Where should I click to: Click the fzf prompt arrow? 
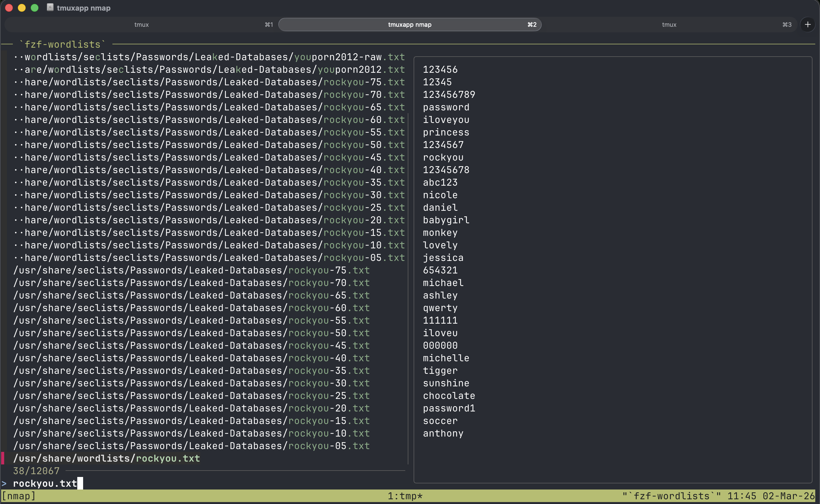point(4,483)
